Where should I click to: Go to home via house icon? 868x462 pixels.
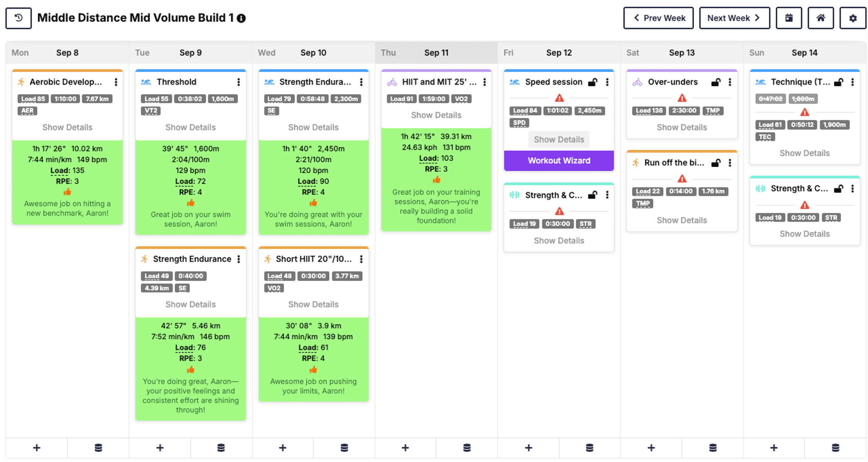click(821, 18)
